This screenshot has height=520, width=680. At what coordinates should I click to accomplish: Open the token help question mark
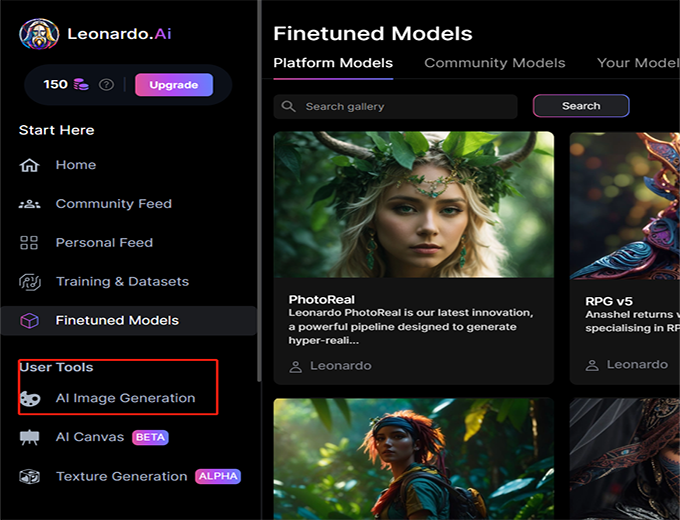pyautogui.click(x=106, y=85)
